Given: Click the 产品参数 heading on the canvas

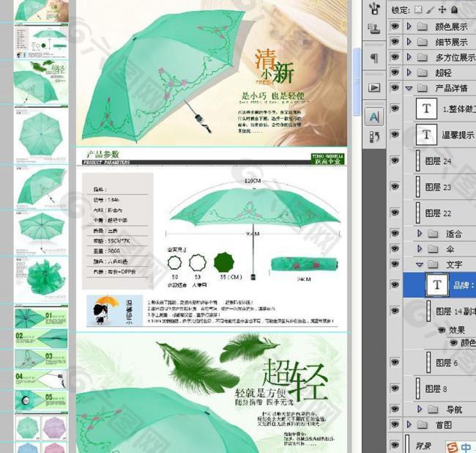Looking at the screenshot, I should 103,154.
